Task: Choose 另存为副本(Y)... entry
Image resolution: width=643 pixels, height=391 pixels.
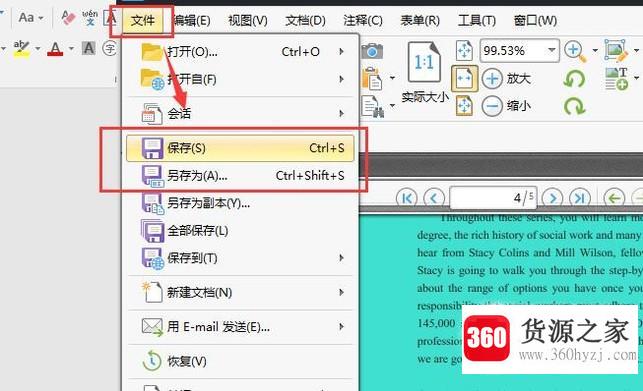Action: (240, 203)
